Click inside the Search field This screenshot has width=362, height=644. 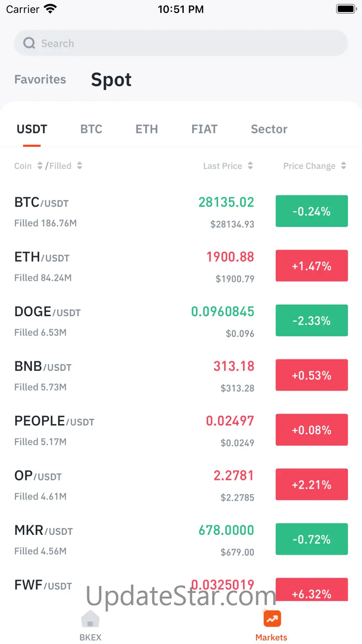pos(186,43)
